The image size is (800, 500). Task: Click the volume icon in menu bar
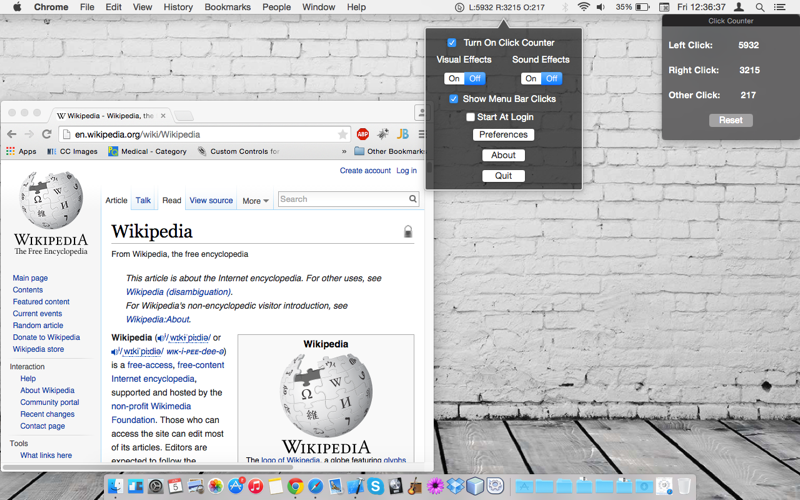pyautogui.click(x=601, y=7)
